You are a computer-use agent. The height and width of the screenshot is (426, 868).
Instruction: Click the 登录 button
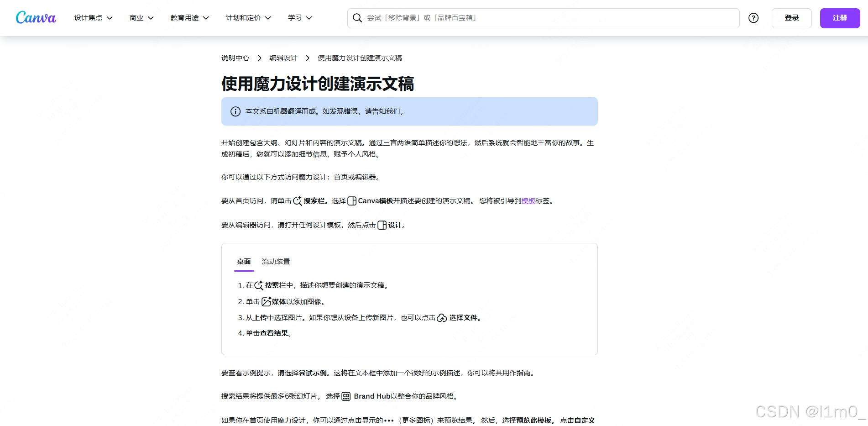[x=792, y=18]
